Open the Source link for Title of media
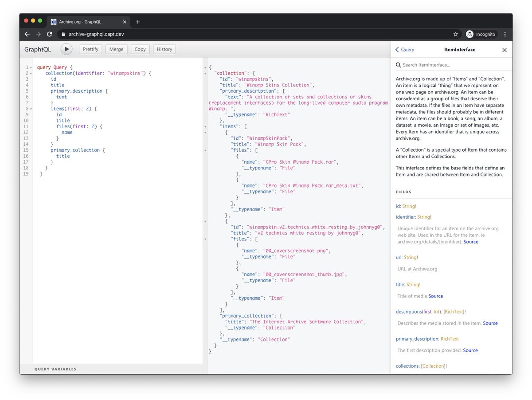 (x=436, y=296)
